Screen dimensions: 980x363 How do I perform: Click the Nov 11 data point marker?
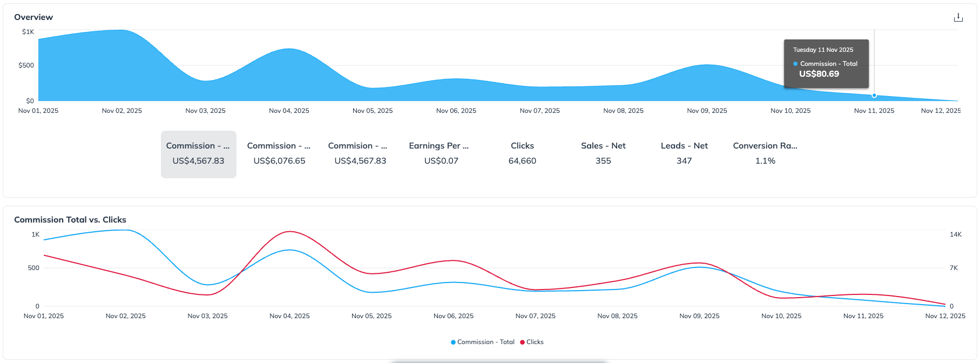(x=874, y=96)
